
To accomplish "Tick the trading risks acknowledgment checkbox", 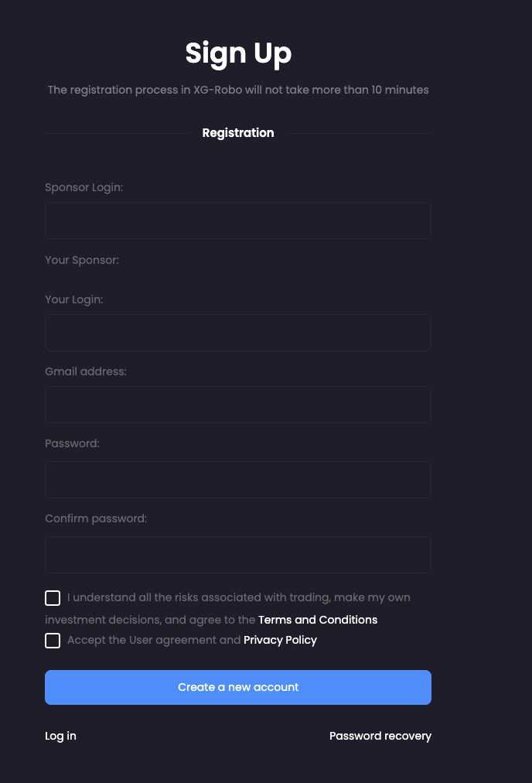I will (x=53, y=598).
